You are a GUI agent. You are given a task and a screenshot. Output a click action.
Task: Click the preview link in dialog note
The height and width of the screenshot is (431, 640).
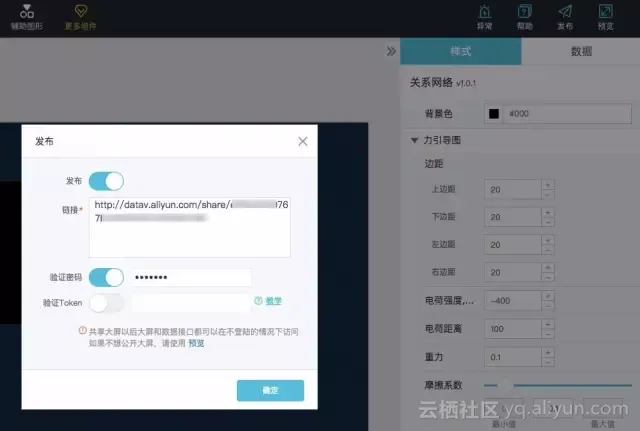[x=196, y=343]
